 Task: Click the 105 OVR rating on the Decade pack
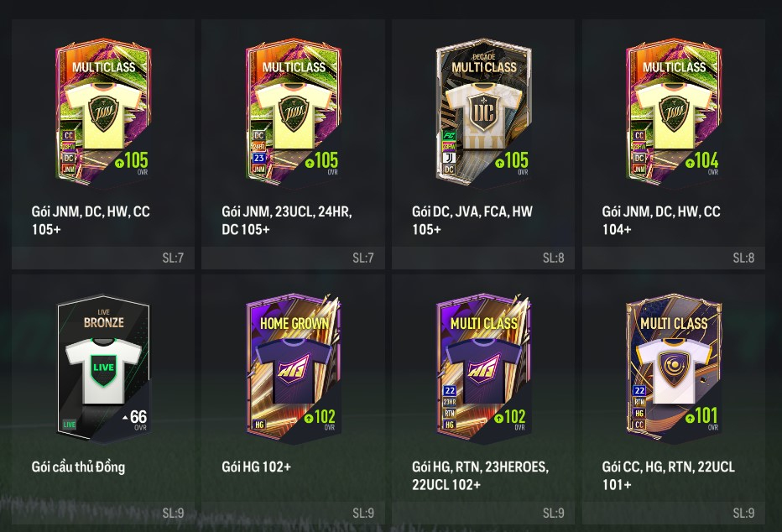click(x=511, y=162)
